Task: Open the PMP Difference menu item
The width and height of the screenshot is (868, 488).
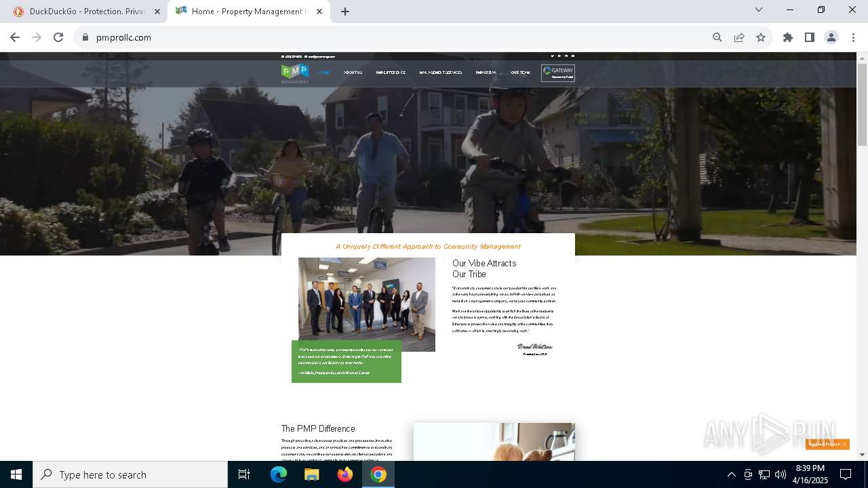Action: click(391, 73)
